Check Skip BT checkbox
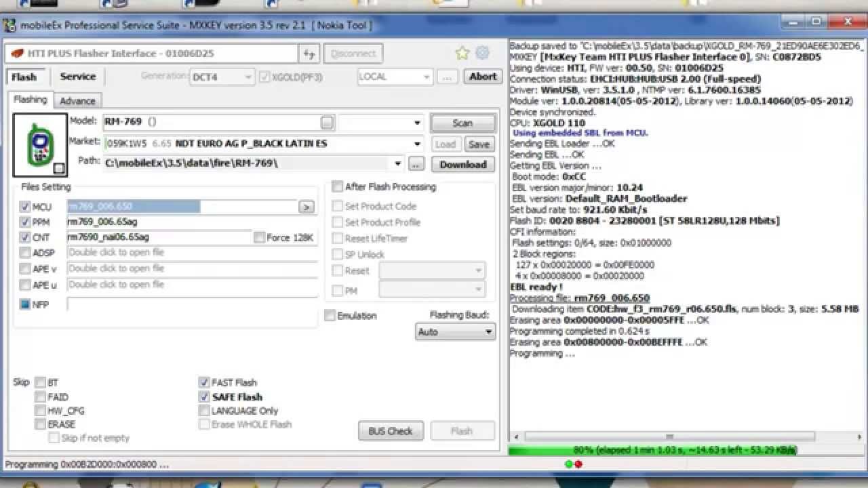The width and height of the screenshot is (868, 488). click(x=41, y=382)
